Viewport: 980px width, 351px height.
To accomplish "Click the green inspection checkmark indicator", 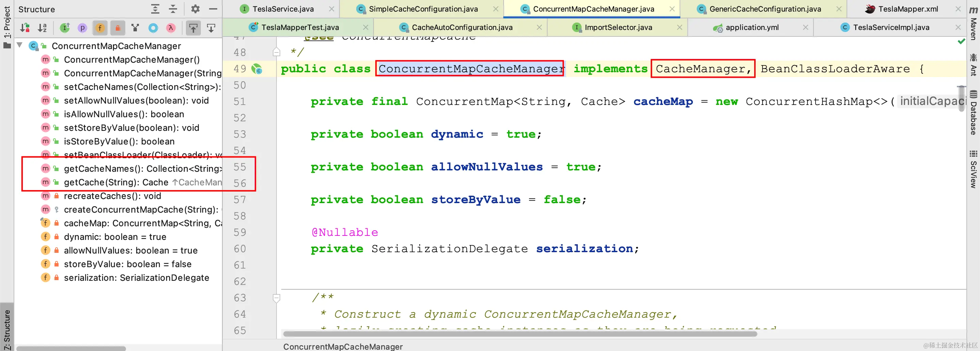I will (961, 41).
